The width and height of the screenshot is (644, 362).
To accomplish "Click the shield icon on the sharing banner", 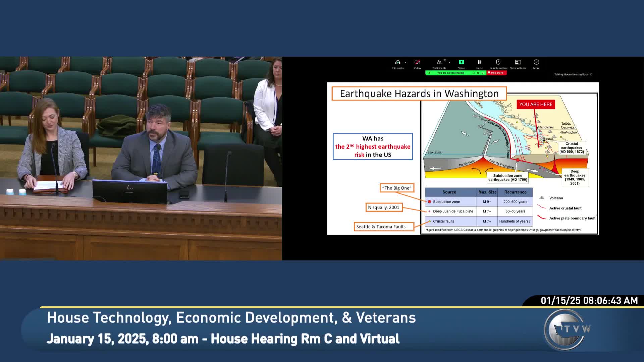I will [478, 73].
